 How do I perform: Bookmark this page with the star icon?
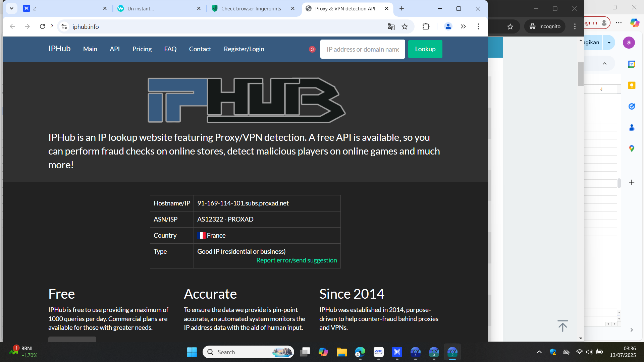(x=405, y=26)
